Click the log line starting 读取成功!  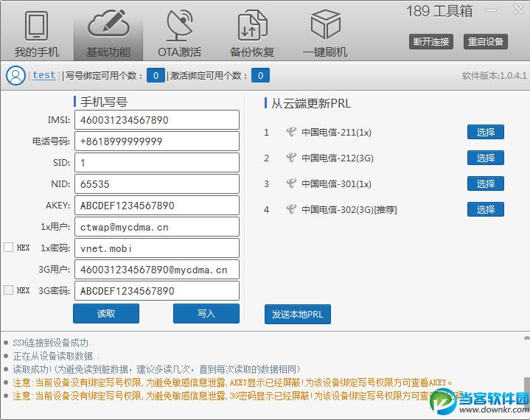(x=156, y=369)
